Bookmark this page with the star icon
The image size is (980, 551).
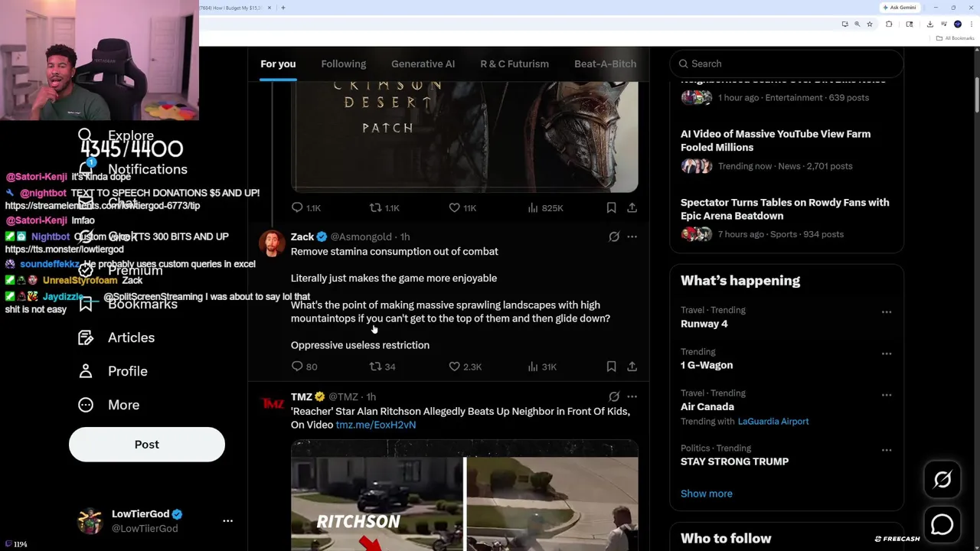point(870,24)
